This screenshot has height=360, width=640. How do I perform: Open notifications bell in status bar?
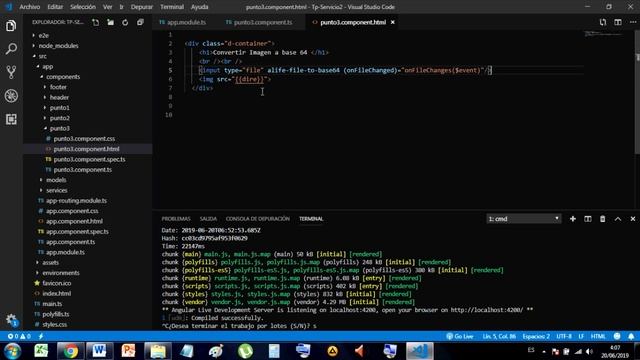tap(631, 336)
